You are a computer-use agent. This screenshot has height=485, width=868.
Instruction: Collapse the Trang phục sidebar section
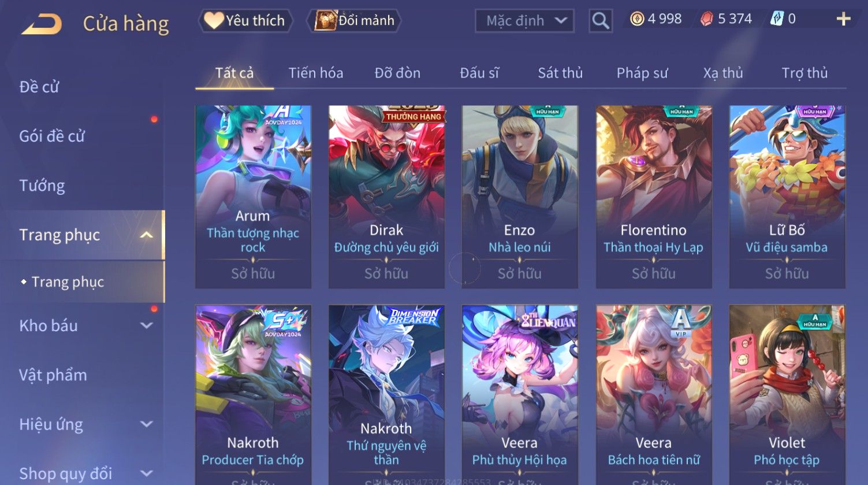[x=147, y=235]
